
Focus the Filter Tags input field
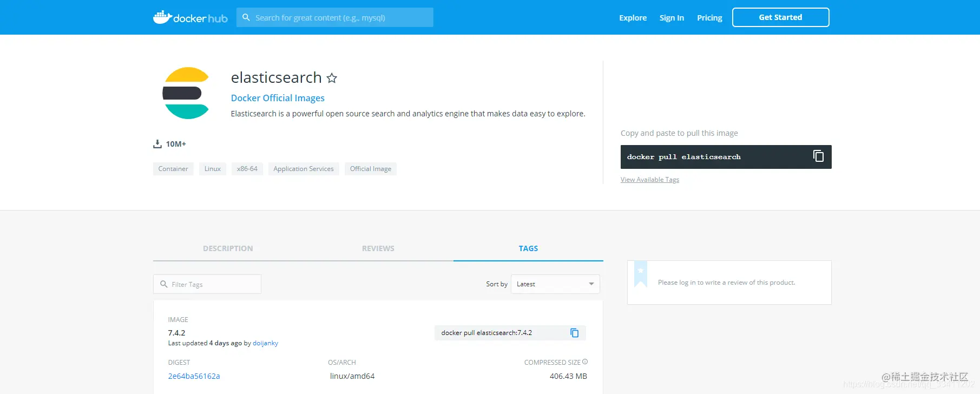pyautogui.click(x=207, y=284)
